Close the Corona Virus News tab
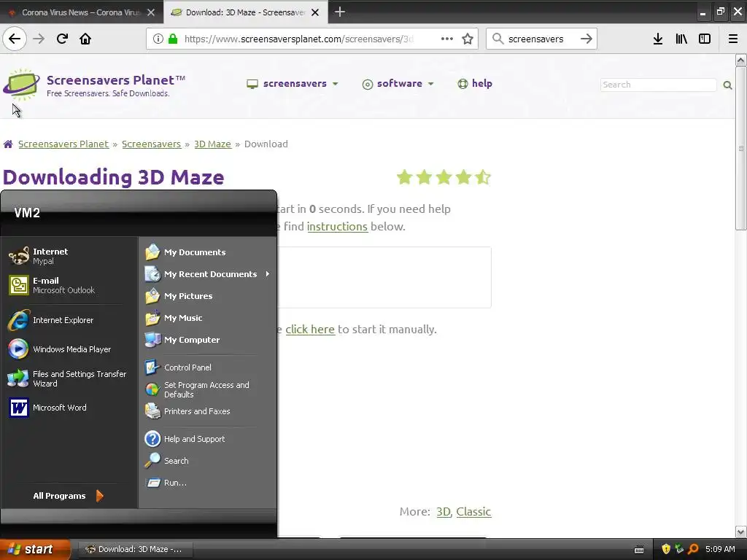747x560 pixels. click(151, 12)
